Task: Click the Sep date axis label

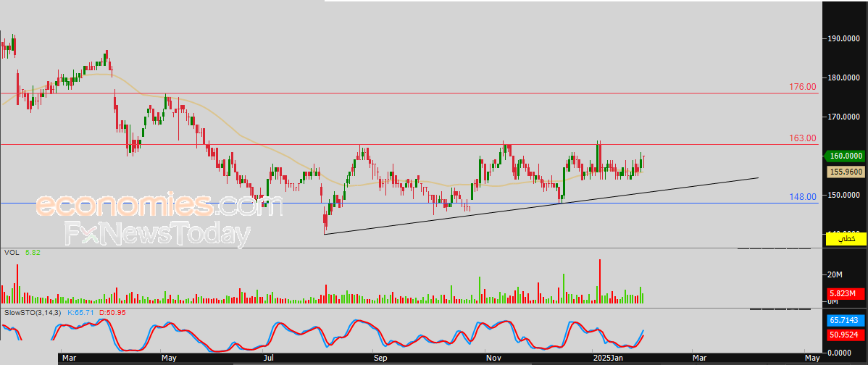Action: [x=380, y=358]
